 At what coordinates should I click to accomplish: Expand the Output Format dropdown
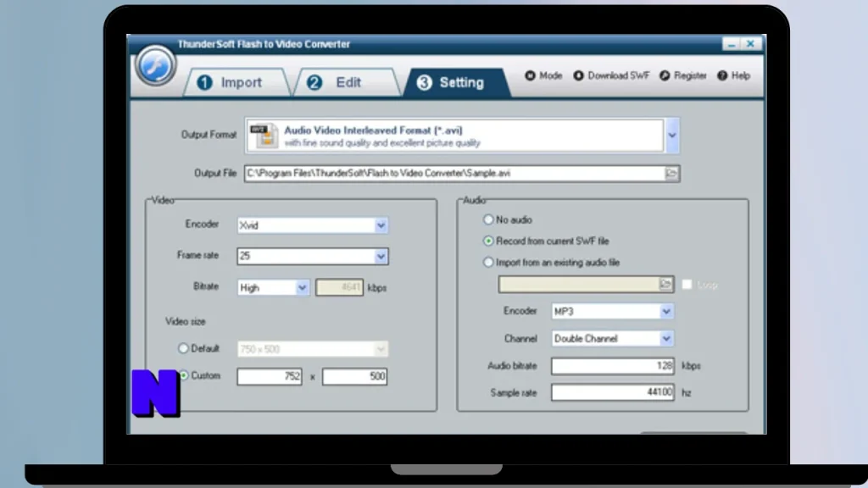click(x=671, y=136)
